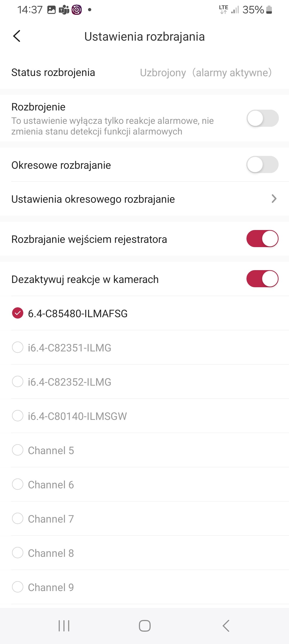Image resolution: width=289 pixels, height=644 pixels.
Task: Disable Rozbrajanie wejściem rejestratora switch
Action: coord(262,239)
